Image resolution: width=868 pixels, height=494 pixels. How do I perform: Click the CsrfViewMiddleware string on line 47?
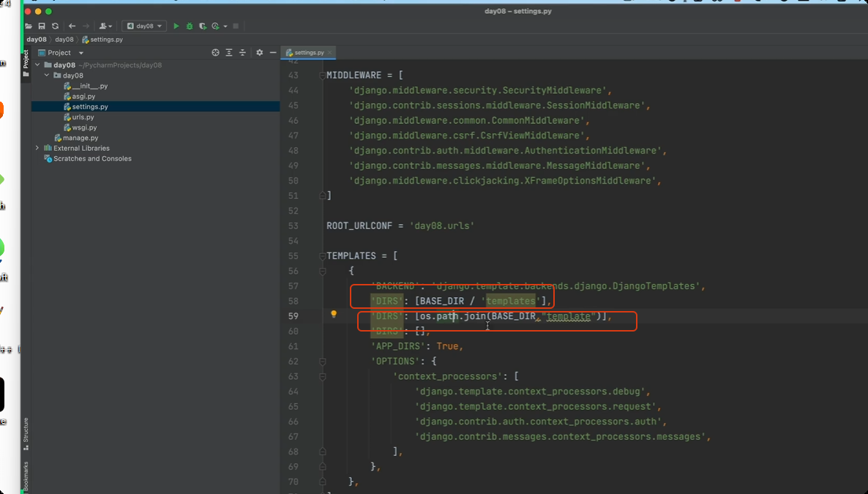point(467,135)
